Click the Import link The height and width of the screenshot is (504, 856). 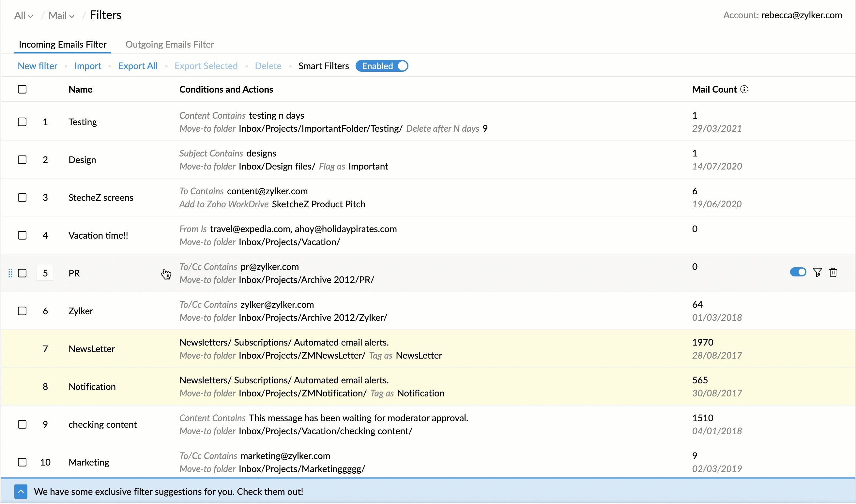click(88, 66)
